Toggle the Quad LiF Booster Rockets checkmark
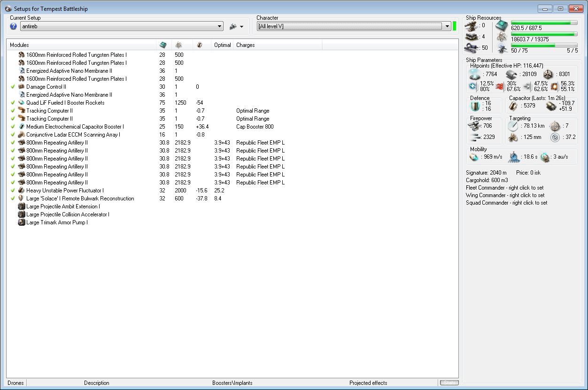Screen dimensions: 588x390 13,103
